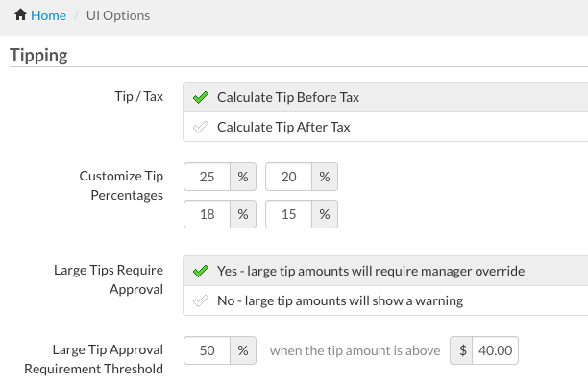Choose Yes, large tips require manager override
Viewport: 588px width, 384px height.
click(371, 271)
